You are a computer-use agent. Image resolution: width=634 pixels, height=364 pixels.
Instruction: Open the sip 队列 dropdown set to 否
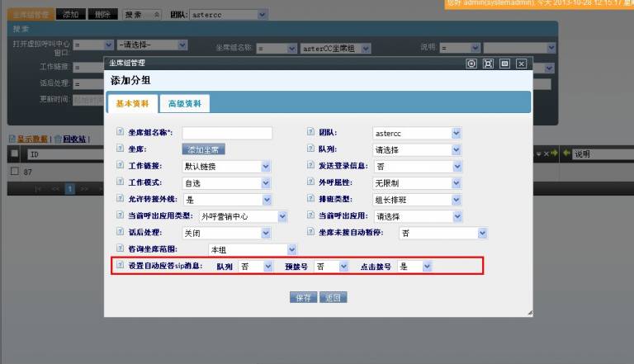point(256,266)
